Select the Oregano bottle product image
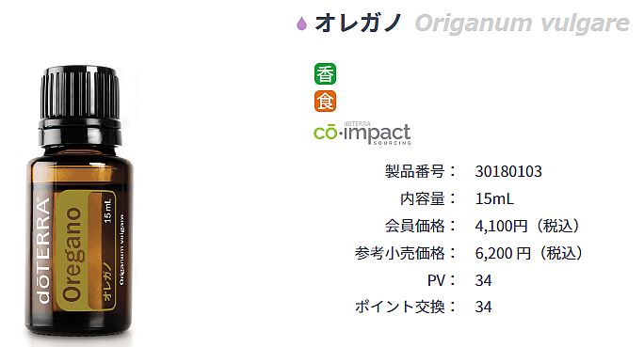Image resolution: width=644 pixels, height=347 pixels. tap(79, 201)
